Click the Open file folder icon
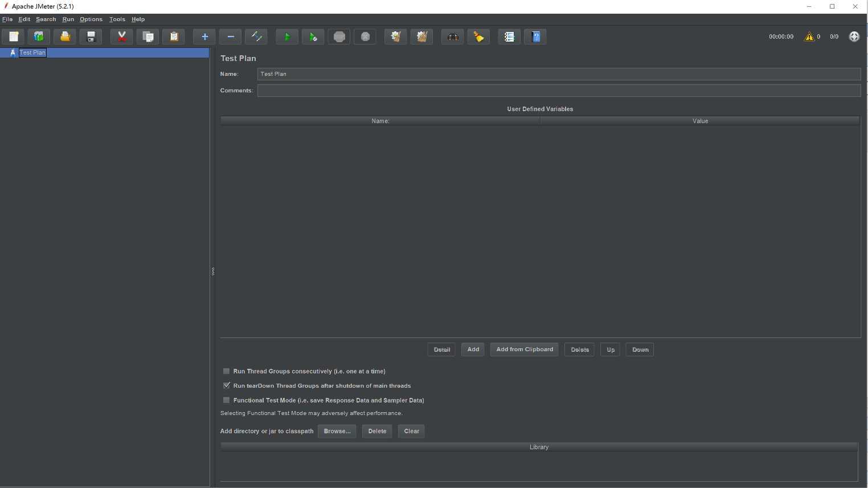 65,36
